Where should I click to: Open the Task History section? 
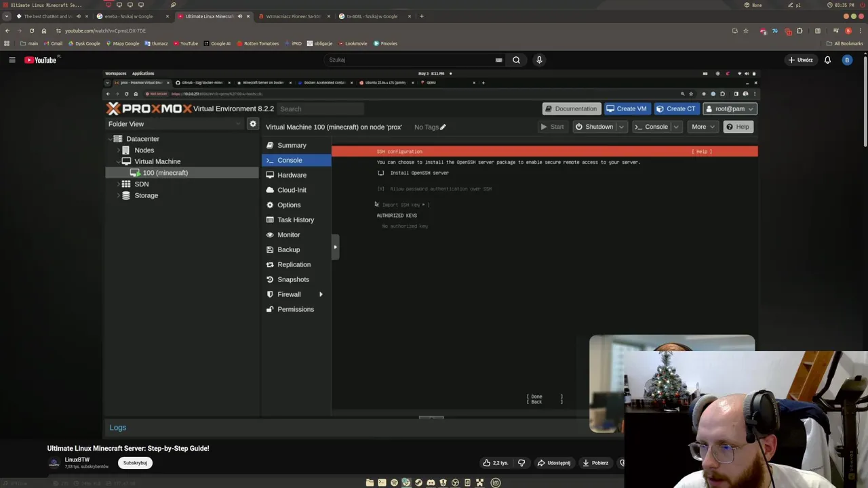point(296,220)
